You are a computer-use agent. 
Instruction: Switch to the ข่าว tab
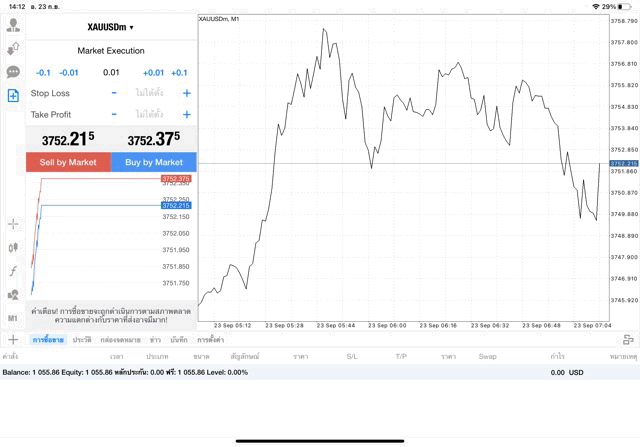155,340
